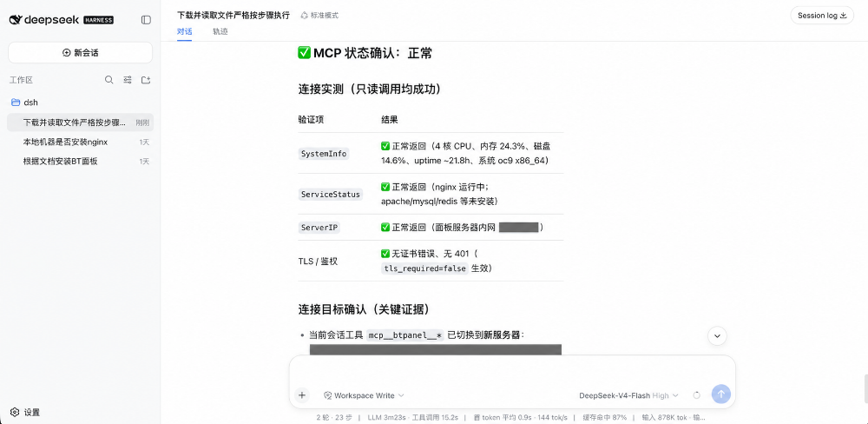
Task: Click the 结果 column header
Action: [389, 120]
